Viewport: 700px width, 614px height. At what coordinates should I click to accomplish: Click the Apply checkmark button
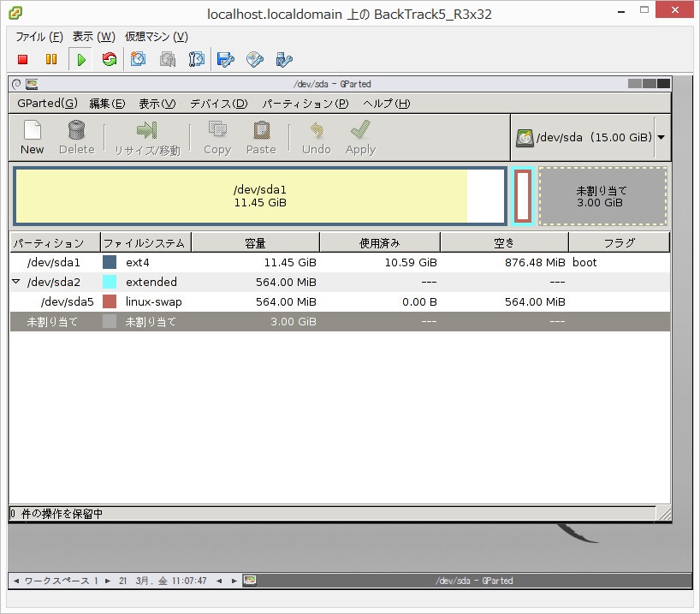pos(360,138)
